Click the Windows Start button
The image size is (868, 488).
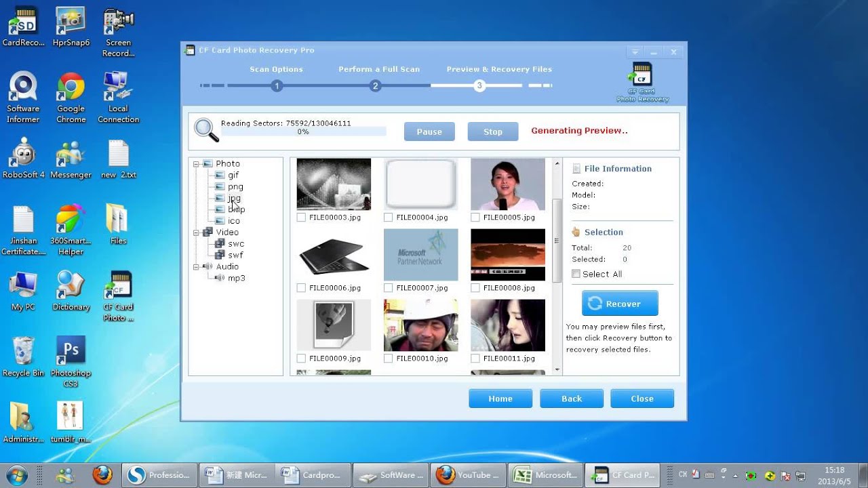16,474
